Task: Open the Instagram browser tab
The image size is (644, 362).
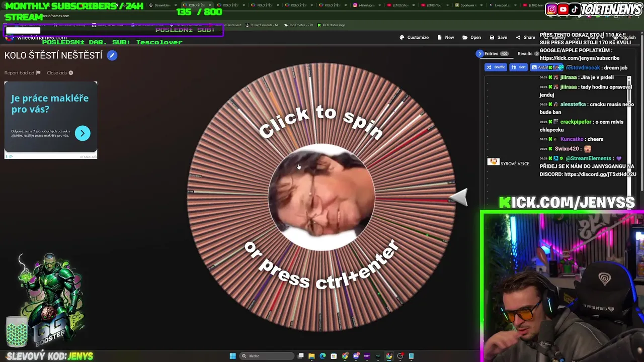Action: coord(366,5)
